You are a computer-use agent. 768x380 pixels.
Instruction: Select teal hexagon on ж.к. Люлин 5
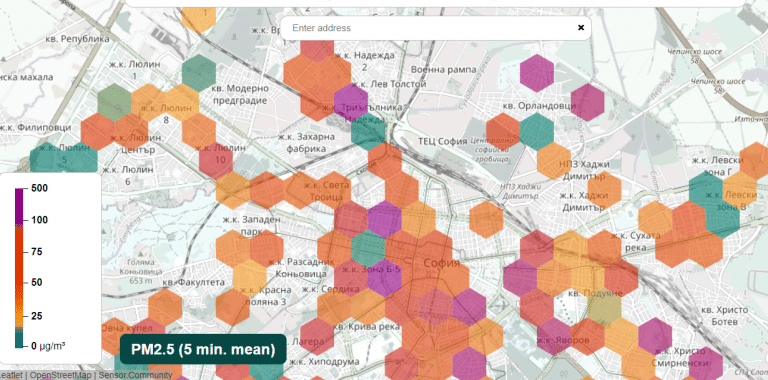(x=64, y=160)
